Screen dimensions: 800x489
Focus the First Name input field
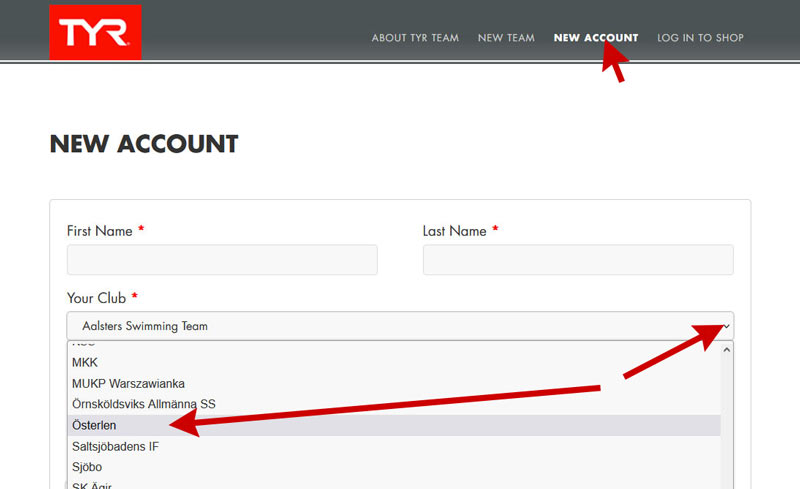(x=222, y=260)
